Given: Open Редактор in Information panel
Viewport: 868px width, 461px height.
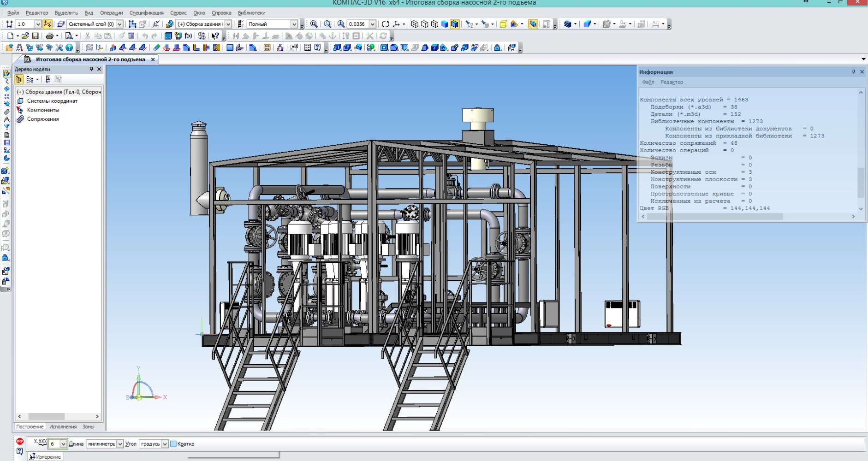Looking at the screenshot, I should tap(671, 82).
